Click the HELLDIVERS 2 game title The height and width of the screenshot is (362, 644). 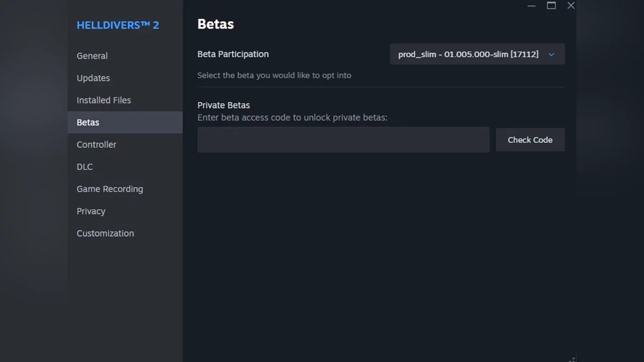tap(118, 25)
